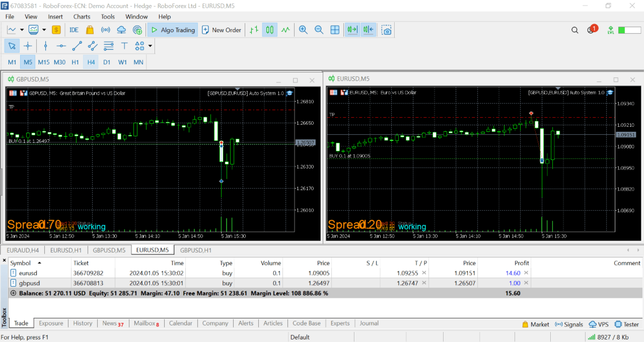Open the search magnifier icon
This screenshot has height=342, width=644.
click(575, 30)
